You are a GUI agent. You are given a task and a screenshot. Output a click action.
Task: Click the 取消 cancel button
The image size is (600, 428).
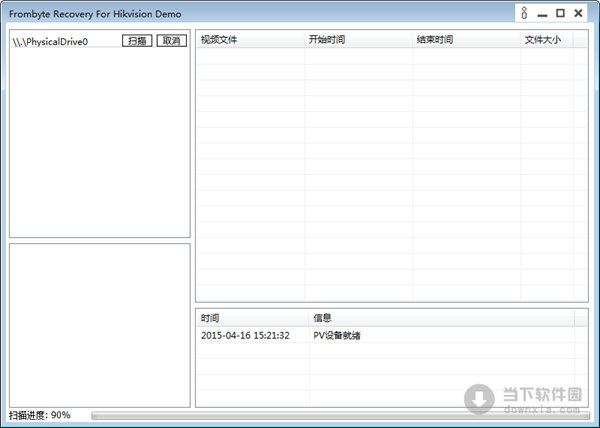[172, 41]
